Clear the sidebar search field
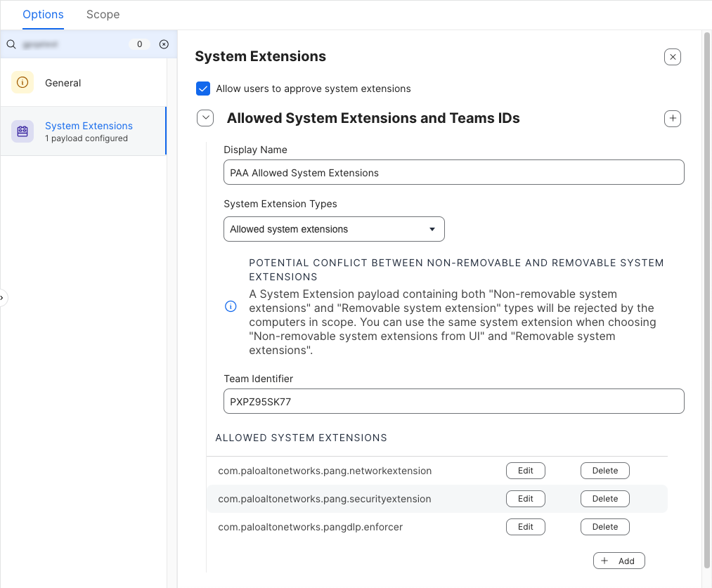This screenshot has width=712, height=588. tap(164, 44)
